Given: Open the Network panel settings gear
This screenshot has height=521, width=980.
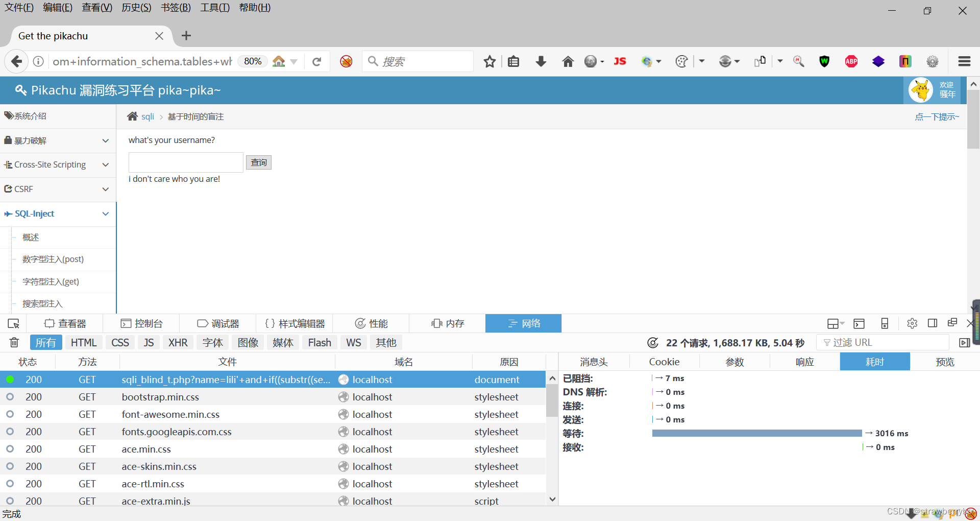Looking at the screenshot, I should click(x=912, y=323).
